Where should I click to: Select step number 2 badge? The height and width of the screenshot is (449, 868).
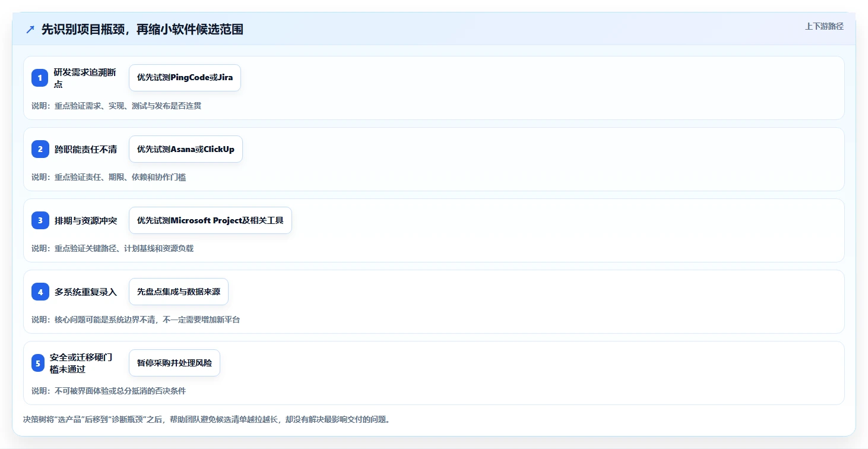40,149
